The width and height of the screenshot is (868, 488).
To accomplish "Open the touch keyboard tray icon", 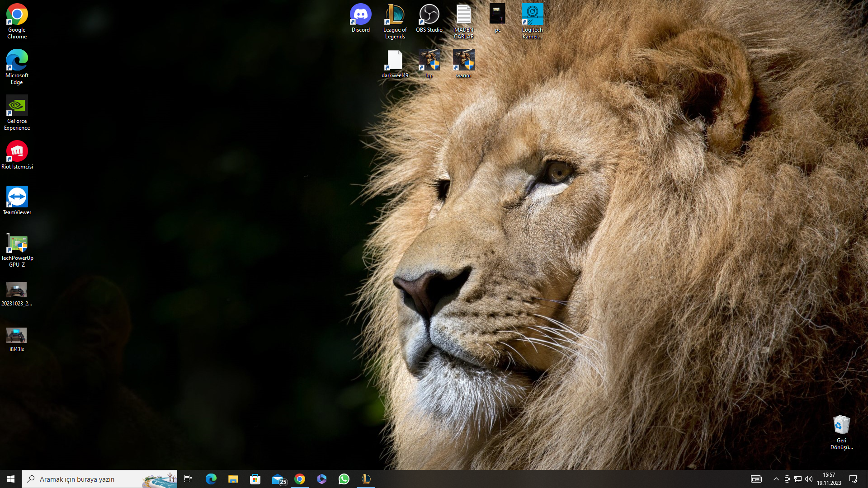I will (x=756, y=479).
